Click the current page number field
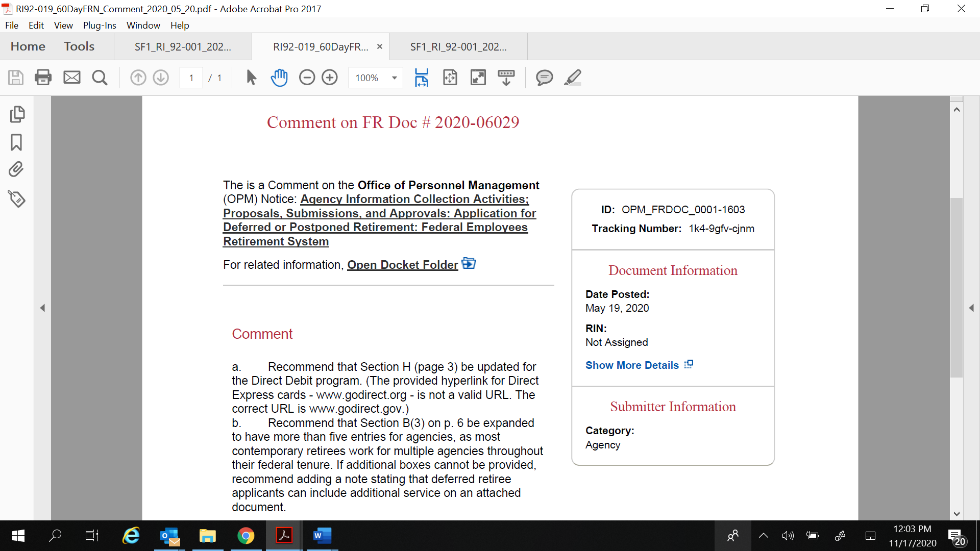 click(191, 78)
